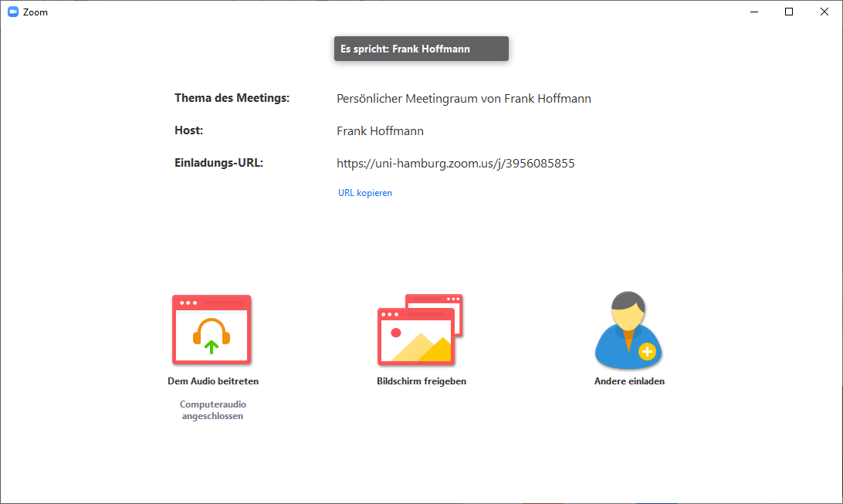Minimize the Zoom window

click(754, 12)
